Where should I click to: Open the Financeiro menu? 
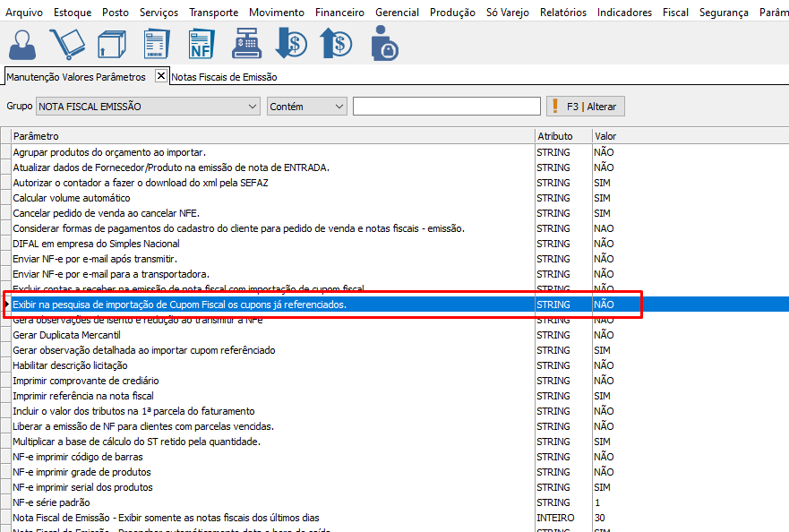[339, 13]
